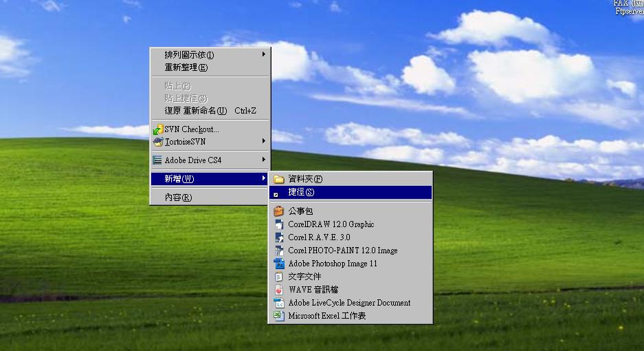The image size is (644, 351).
Task: Click the folder icon beside 資料夾
Action: [279, 179]
